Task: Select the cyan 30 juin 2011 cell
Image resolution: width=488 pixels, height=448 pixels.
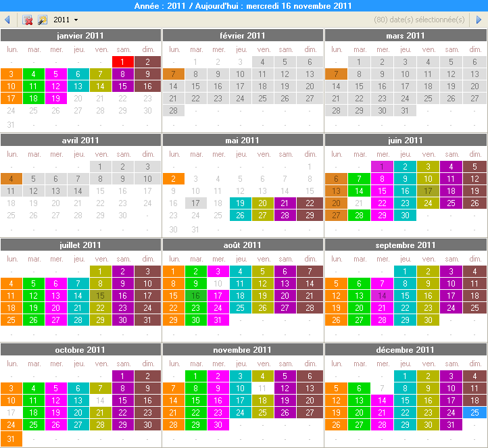Action: point(405,216)
